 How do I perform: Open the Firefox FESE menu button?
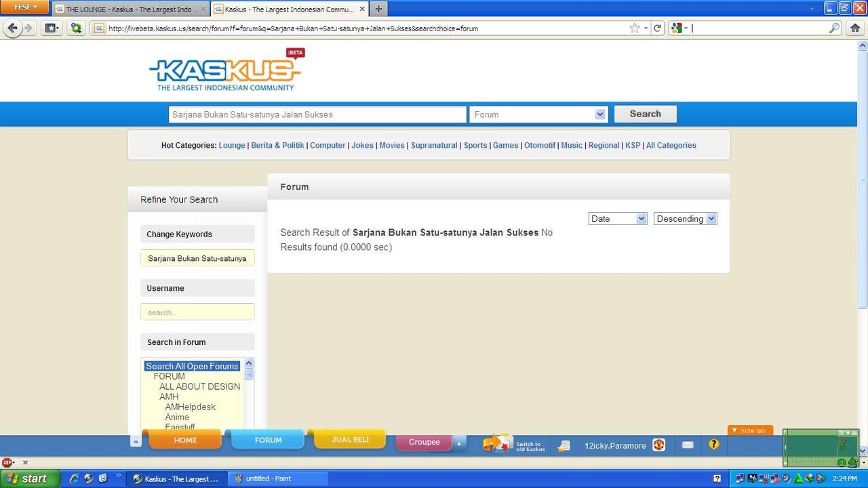point(24,7)
